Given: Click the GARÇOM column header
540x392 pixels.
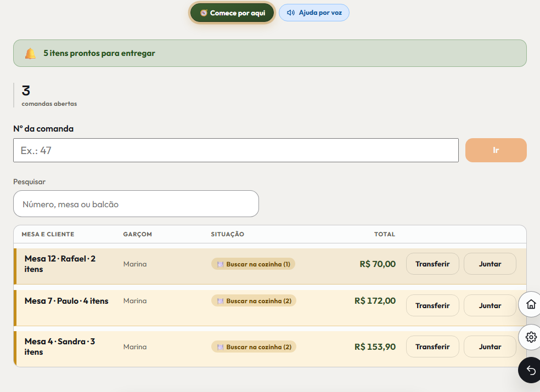Looking at the screenshot, I should (x=137, y=234).
